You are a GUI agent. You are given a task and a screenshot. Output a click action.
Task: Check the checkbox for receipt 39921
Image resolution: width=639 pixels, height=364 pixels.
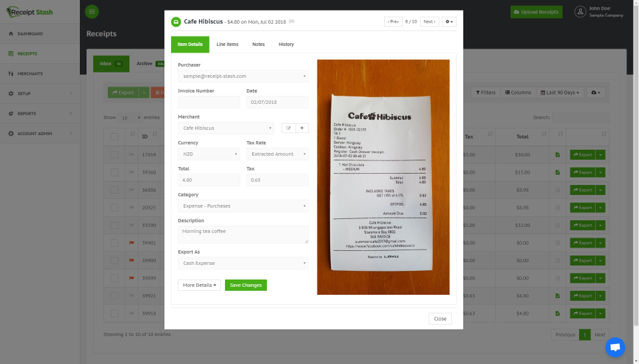click(114, 296)
